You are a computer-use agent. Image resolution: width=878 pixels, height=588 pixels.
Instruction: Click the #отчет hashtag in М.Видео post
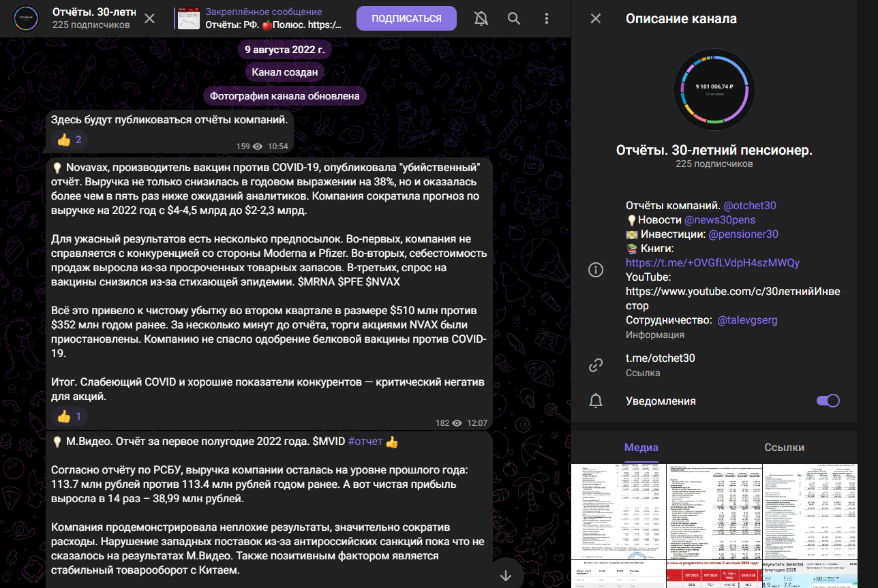point(365,442)
